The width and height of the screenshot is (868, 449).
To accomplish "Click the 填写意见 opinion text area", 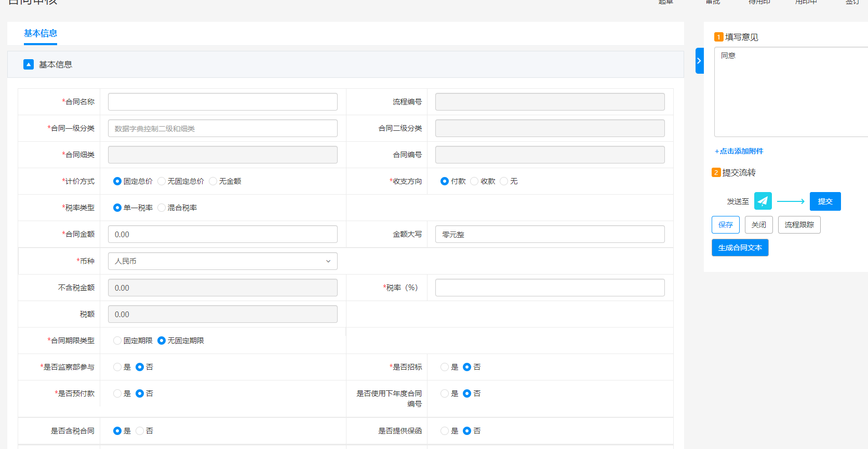I will pos(791,92).
